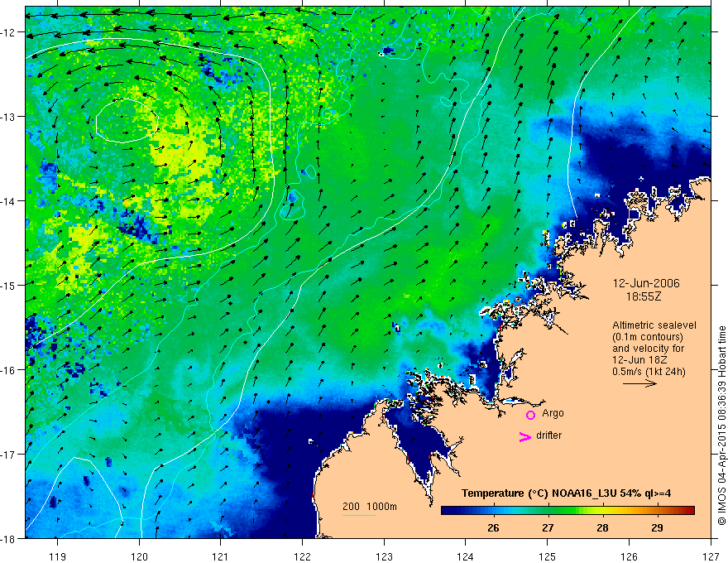Click the '0.5m/s (1kt 24h)' scale text
728x563 pixels.
[649, 372]
